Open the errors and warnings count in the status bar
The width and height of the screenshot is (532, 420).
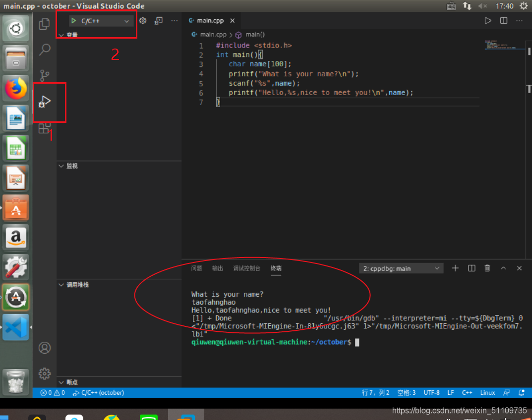53,393
